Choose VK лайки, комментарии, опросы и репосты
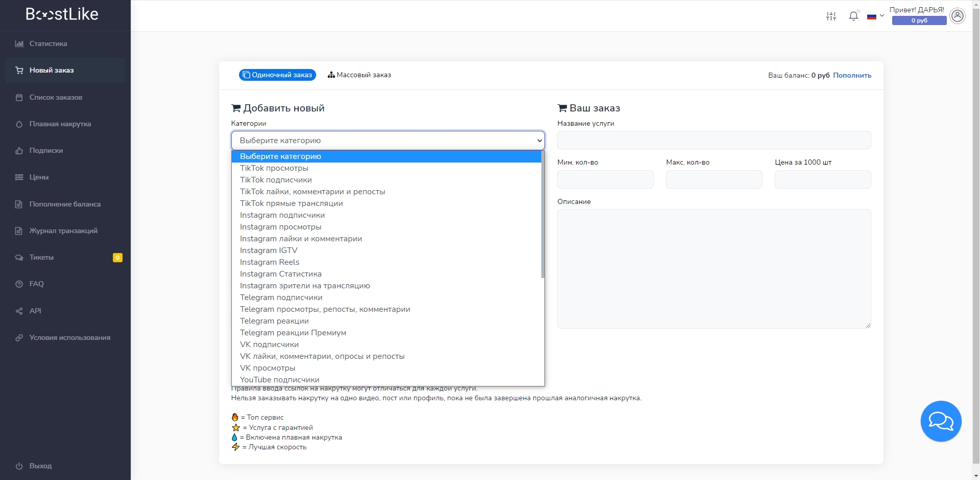Screen dimensions: 980x480 pyautogui.click(x=386, y=356)
